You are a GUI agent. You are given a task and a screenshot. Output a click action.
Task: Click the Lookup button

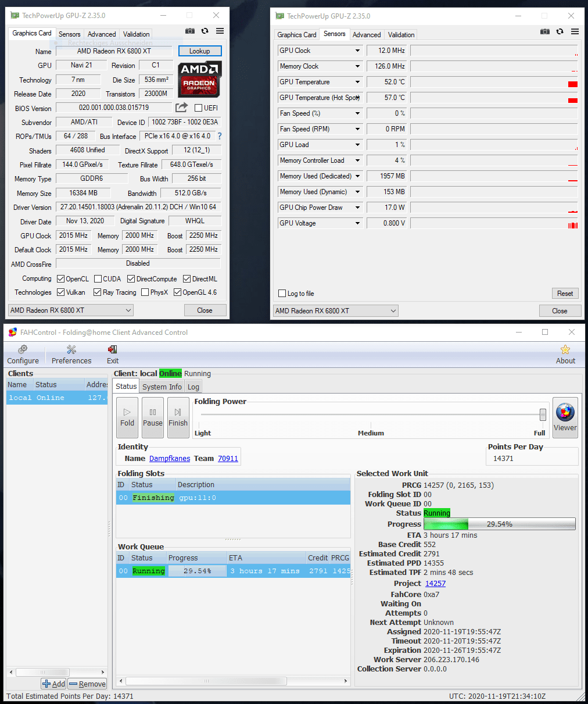pos(200,51)
